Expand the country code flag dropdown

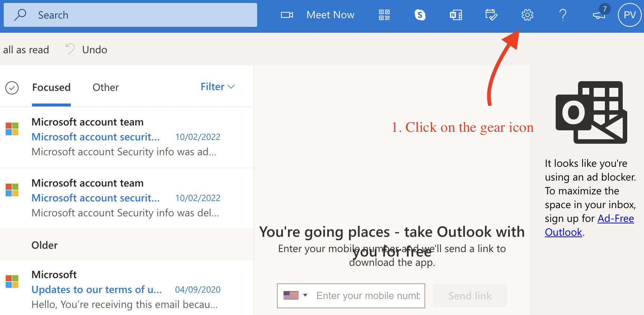[295, 296]
